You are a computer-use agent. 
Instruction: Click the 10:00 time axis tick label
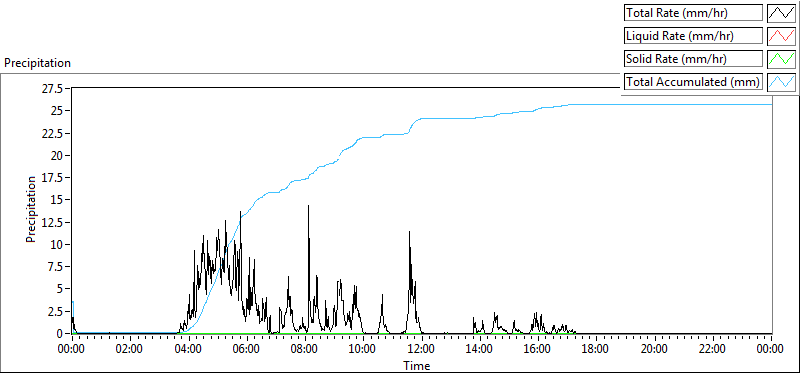pos(362,349)
